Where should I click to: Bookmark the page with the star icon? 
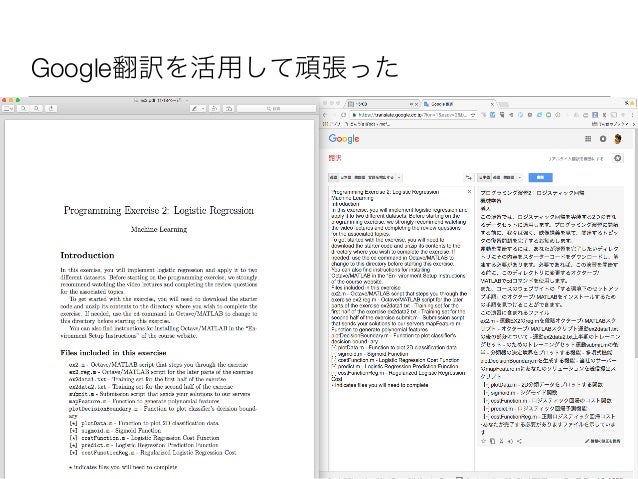(x=473, y=115)
